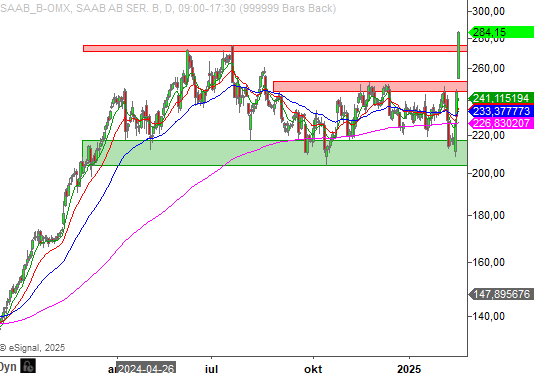Click the 300,00 price axis label
This screenshot has width=534, height=373.
pyautogui.click(x=488, y=11)
